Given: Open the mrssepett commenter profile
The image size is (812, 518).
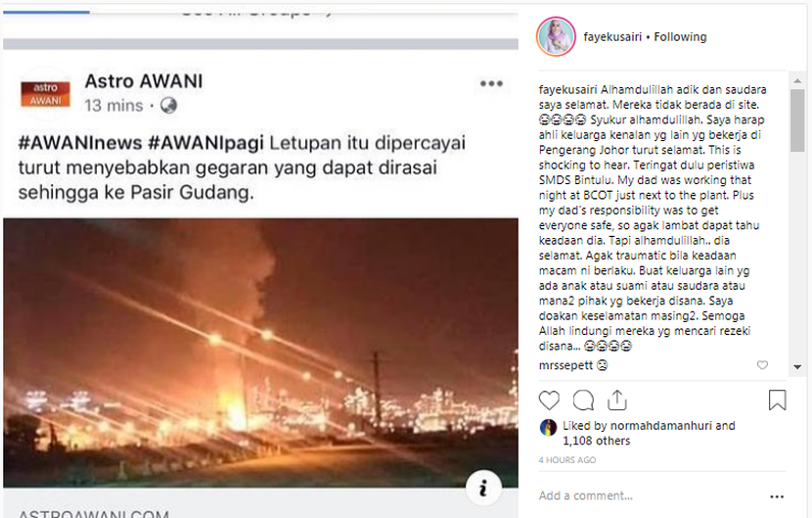Looking at the screenshot, I should pos(565,365).
